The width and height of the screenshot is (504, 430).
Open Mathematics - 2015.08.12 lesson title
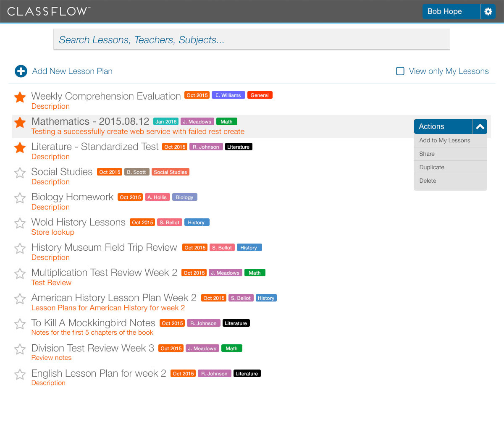click(90, 121)
